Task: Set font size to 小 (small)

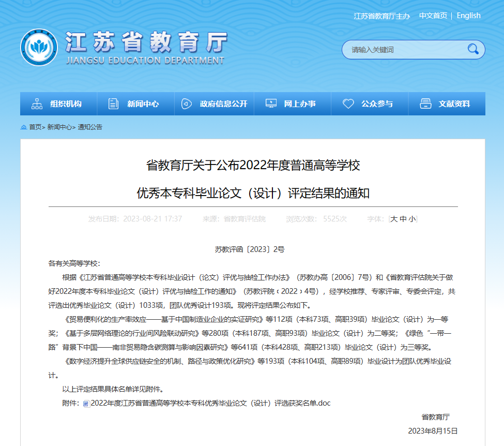Action: [x=411, y=219]
